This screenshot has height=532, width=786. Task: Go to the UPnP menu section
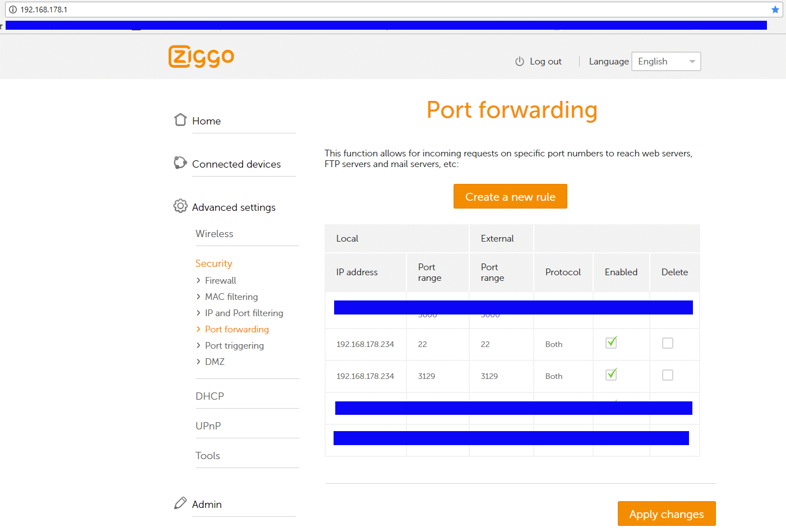(x=208, y=426)
